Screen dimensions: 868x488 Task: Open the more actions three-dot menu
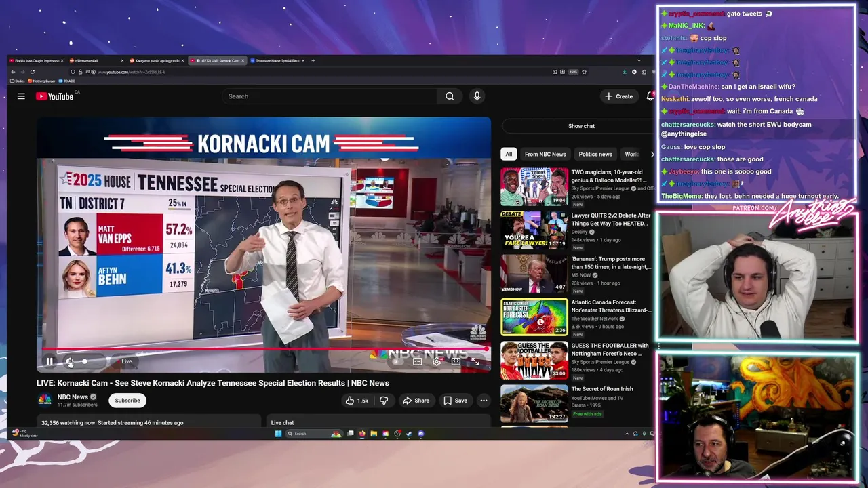click(484, 401)
